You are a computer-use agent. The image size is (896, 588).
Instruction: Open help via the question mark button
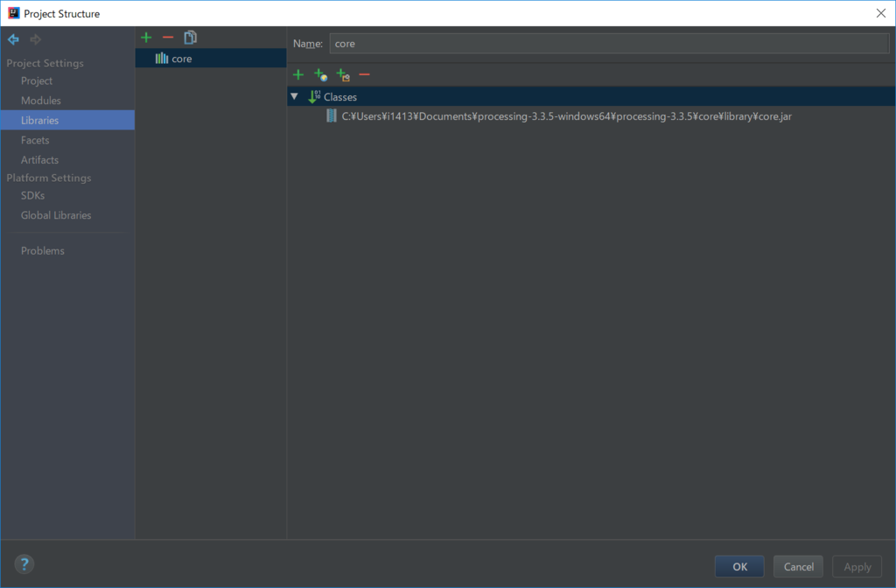pos(24,564)
